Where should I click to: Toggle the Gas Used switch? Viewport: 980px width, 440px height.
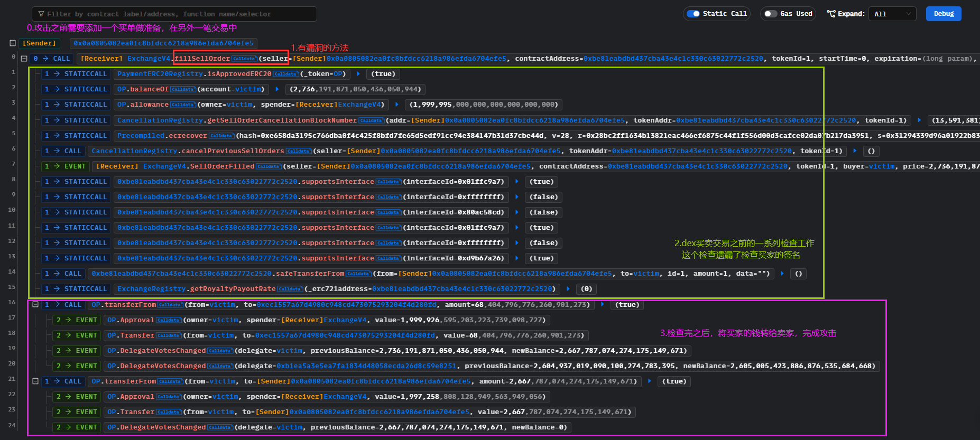[x=771, y=14]
